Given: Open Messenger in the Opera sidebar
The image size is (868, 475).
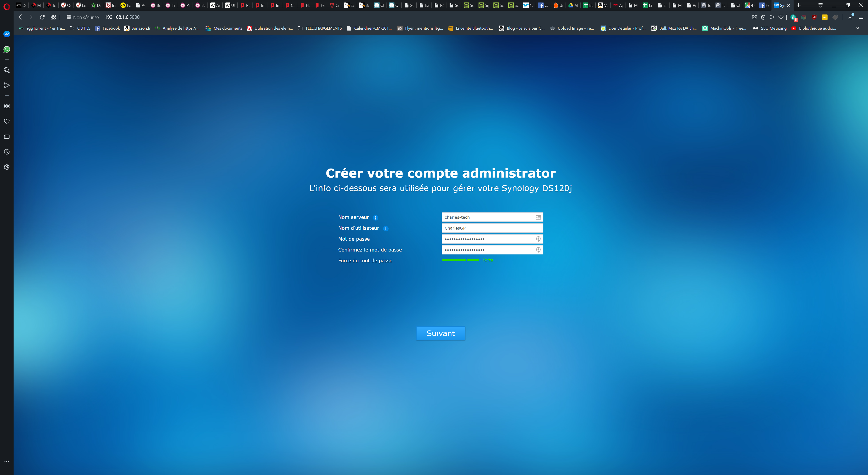Looking at the screenshot, I should click(7, 34).
